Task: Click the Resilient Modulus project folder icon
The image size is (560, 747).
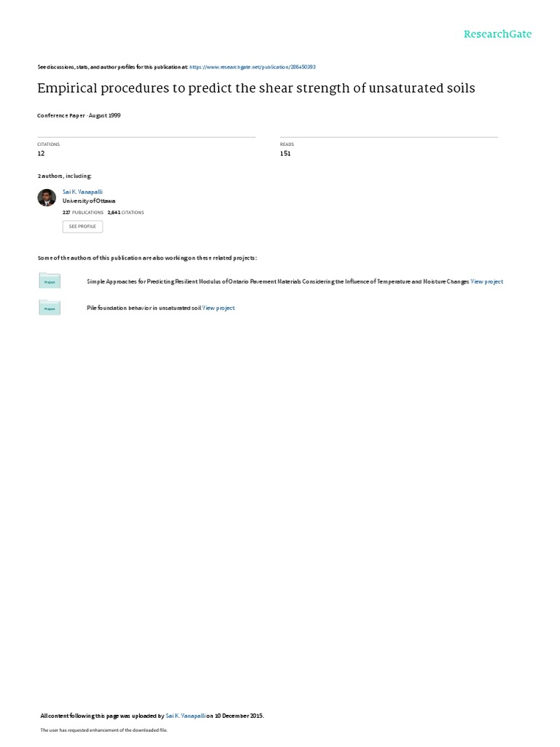Action: (x=50, y=281)
